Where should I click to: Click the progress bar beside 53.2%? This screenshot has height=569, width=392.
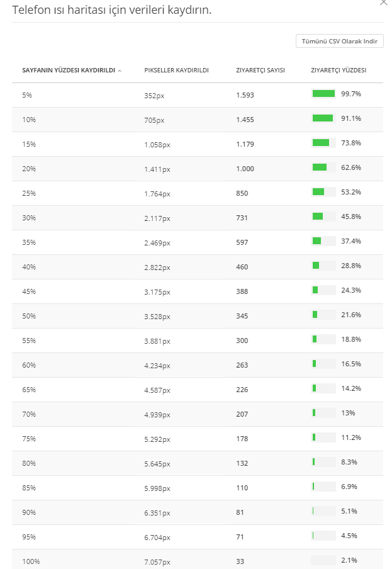pyautogui.click(x=323, y=192)
